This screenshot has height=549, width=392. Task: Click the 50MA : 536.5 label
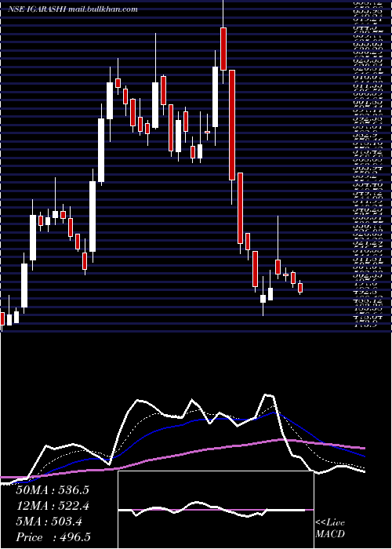tap(53, 490)
